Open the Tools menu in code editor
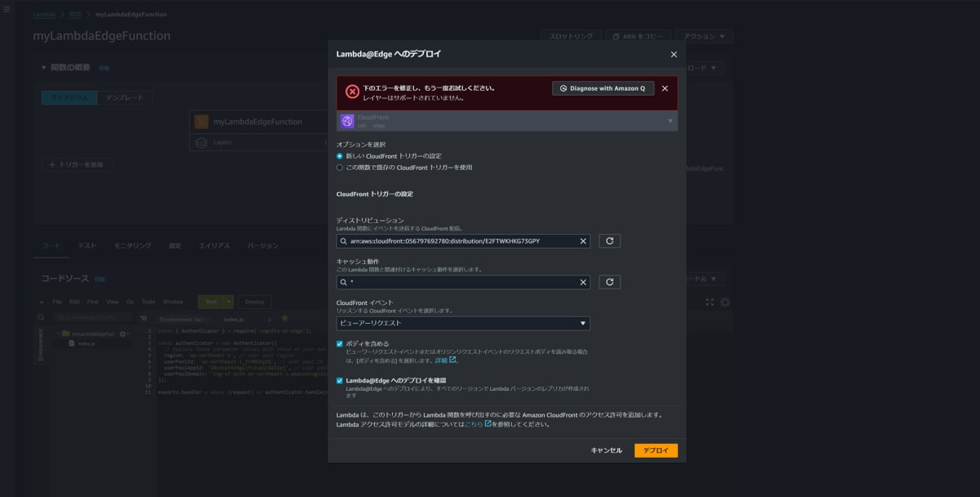The height and width of the screenshot is (497, 980). pyautogui.click(x=148, y=302)
